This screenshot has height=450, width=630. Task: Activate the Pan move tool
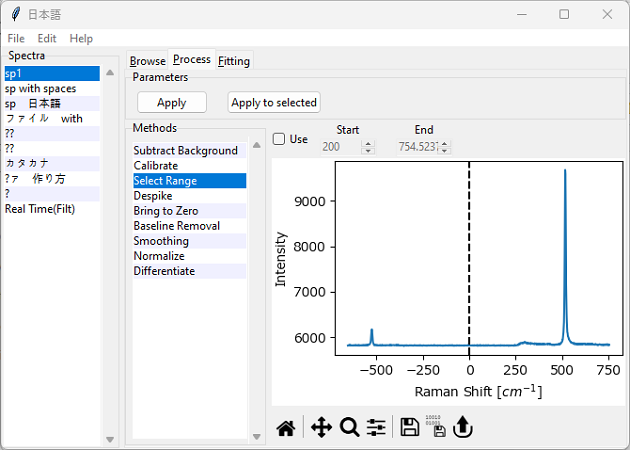(x=321, y=428)
